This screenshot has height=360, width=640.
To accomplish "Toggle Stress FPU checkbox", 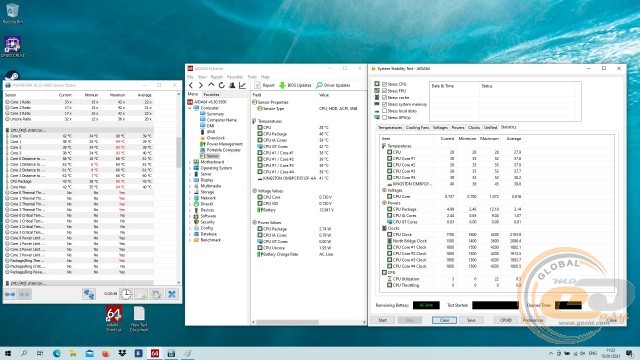I will [384, 91].
